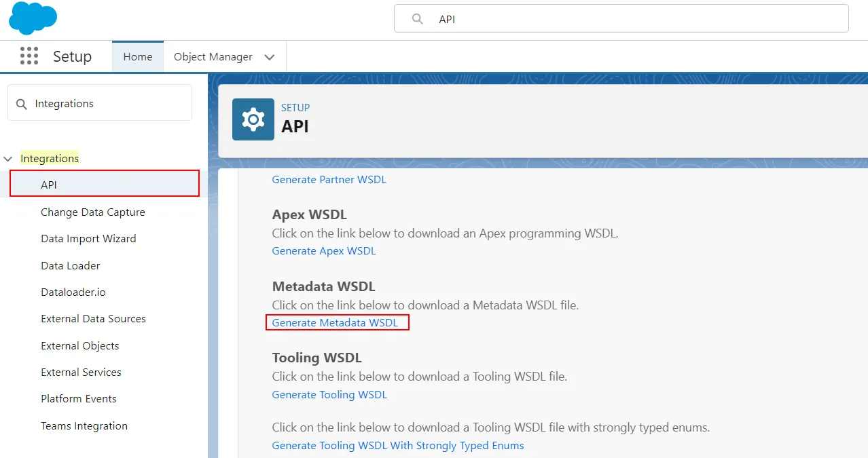Select External Services in the sidebar

pos(81,372)
